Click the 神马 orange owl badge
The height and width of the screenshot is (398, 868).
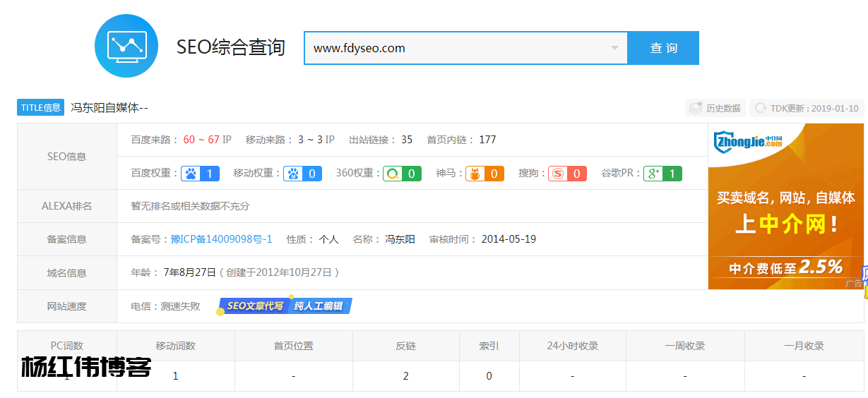point(484,174)
